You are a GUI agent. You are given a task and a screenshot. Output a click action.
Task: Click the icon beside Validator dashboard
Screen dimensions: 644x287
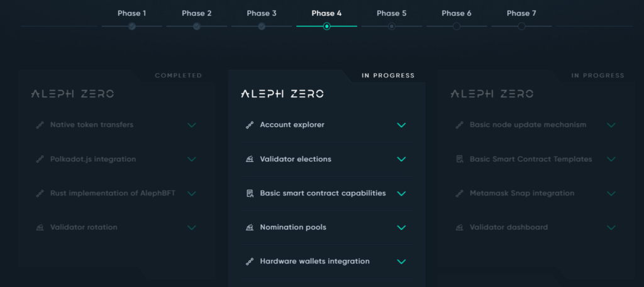tap(459, 227)
